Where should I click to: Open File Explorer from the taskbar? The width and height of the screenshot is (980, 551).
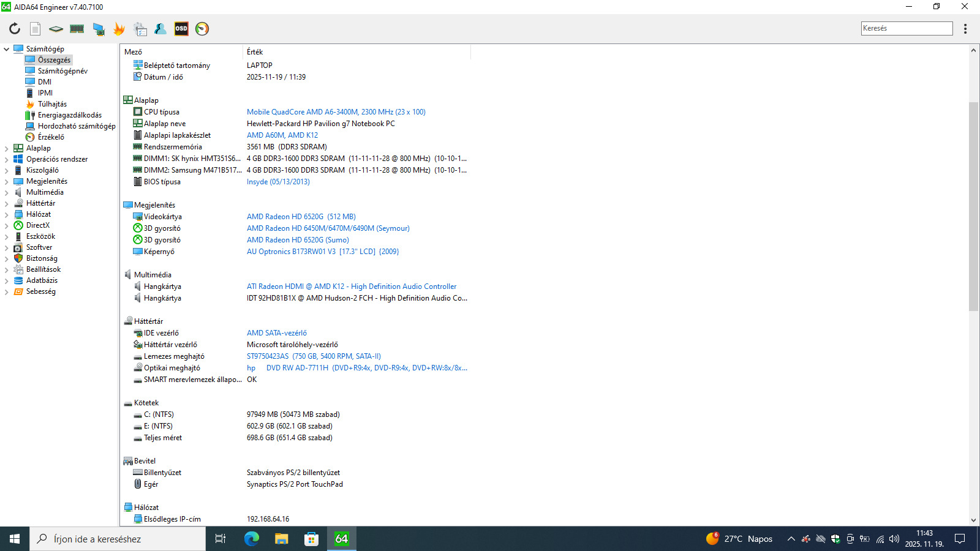pos(282,539)
